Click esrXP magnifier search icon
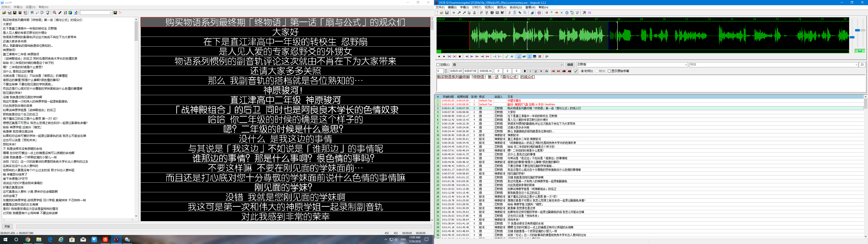The width and height of the screenshot is (868, 244). (x=37, y=13)
